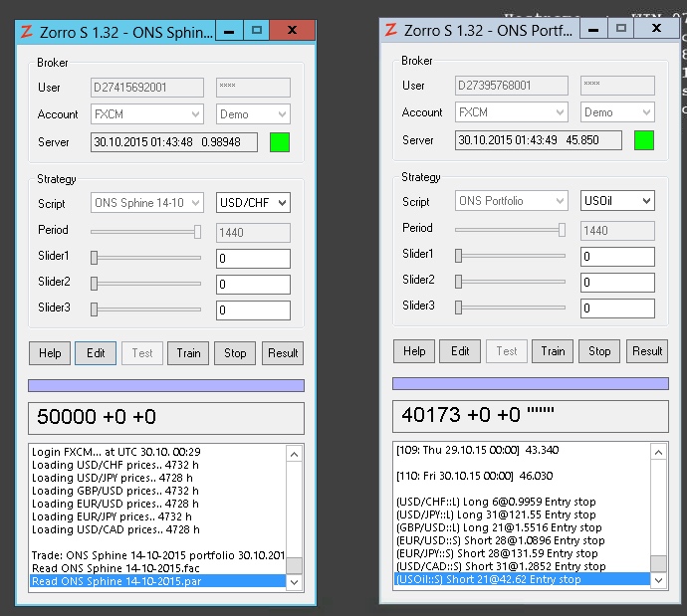
Task: Click Result button in left Zorro window
Action: (283, 353)
